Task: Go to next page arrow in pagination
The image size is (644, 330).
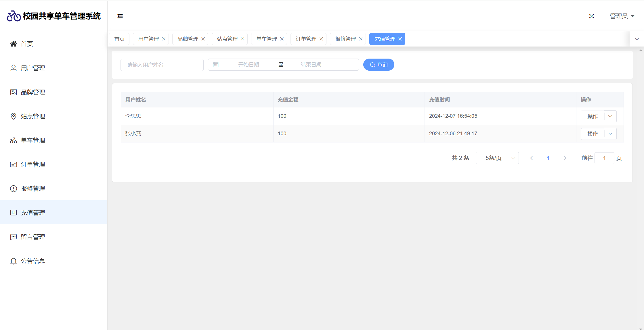Action: [565, 158]
